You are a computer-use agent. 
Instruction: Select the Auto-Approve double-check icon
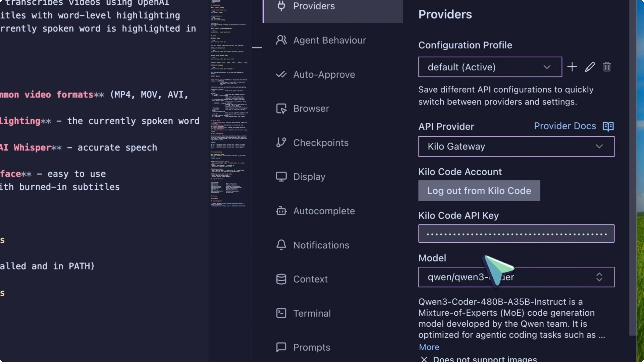pyautogui.click(x=282, y=74)
